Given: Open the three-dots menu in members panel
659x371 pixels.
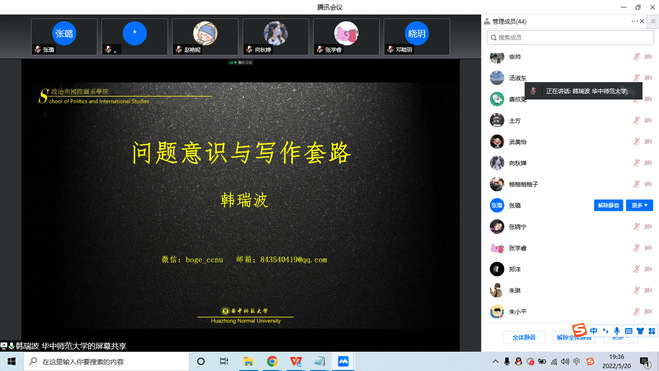Looking at the screenshot, I should click(x=634, y=21).
